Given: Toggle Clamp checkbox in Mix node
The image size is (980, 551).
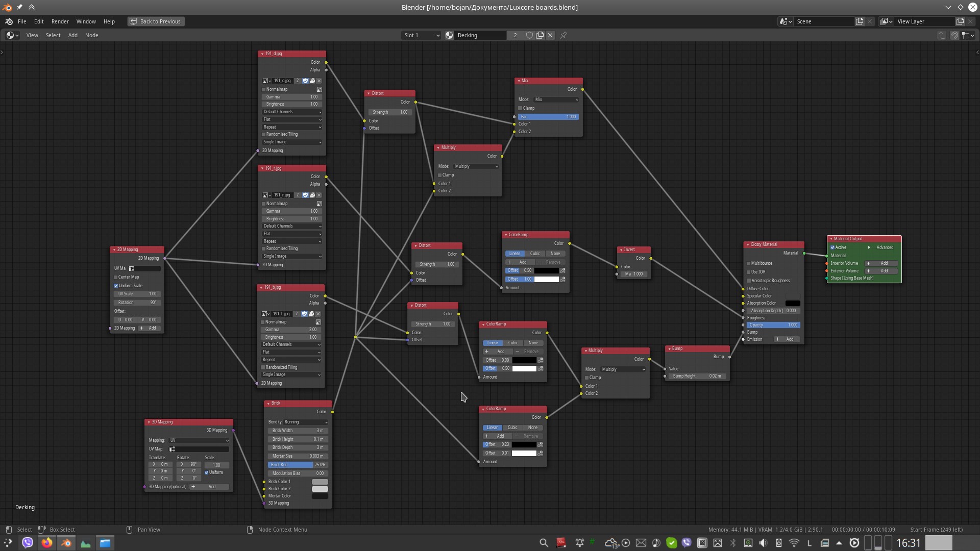Looking at the screenshot, I should (520, 108).
